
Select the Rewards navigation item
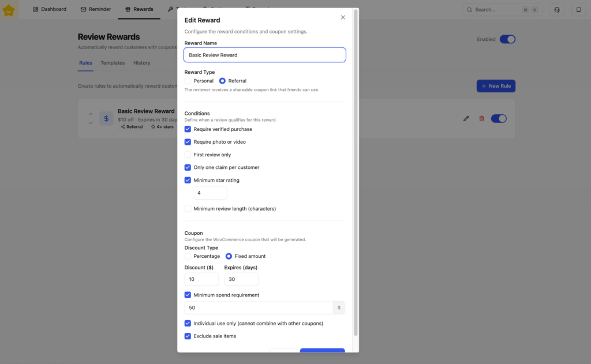pyautogui.click(x=139, y=9)
